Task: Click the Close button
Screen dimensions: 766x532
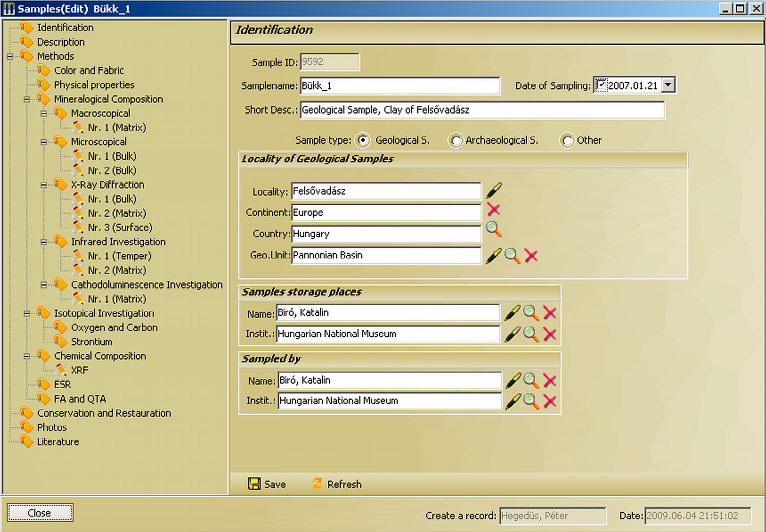Action: (40, 512)
